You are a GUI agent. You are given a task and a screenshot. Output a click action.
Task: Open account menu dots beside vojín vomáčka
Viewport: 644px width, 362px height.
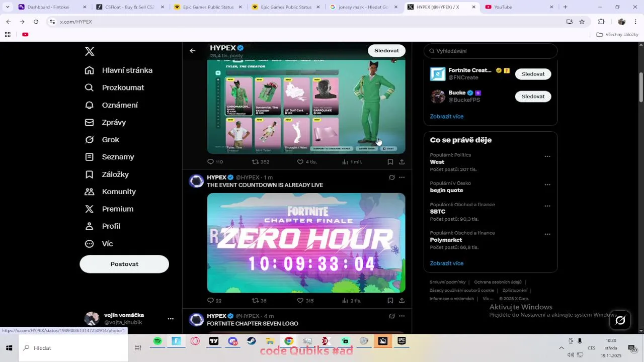(171, 319)
